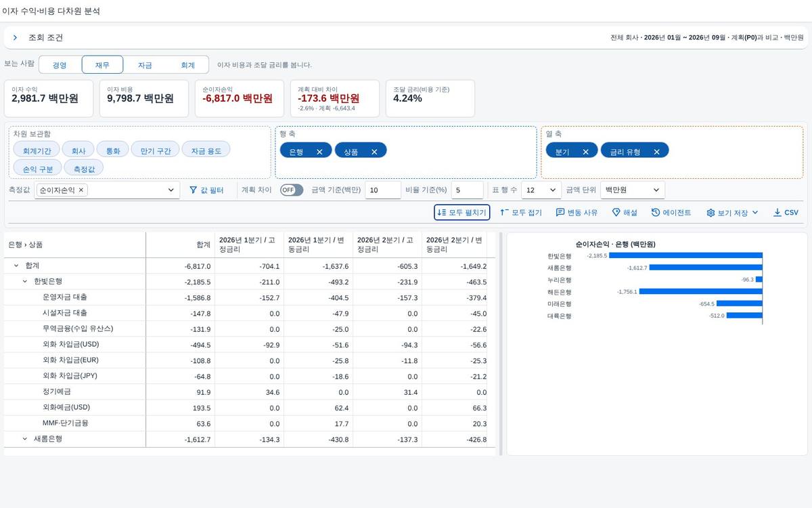Remove 분기 from the column axis
The height and width of the screenshot is (508, 812).
585,152
